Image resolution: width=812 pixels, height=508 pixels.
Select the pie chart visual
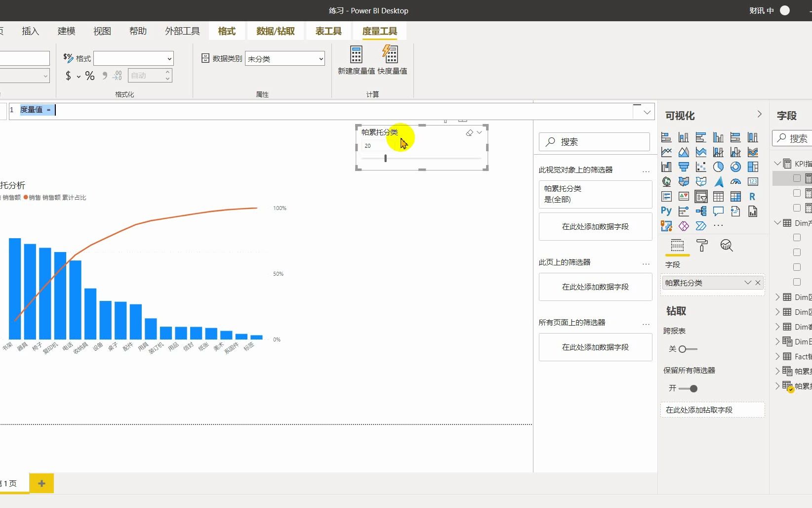[x=719, y=167]
